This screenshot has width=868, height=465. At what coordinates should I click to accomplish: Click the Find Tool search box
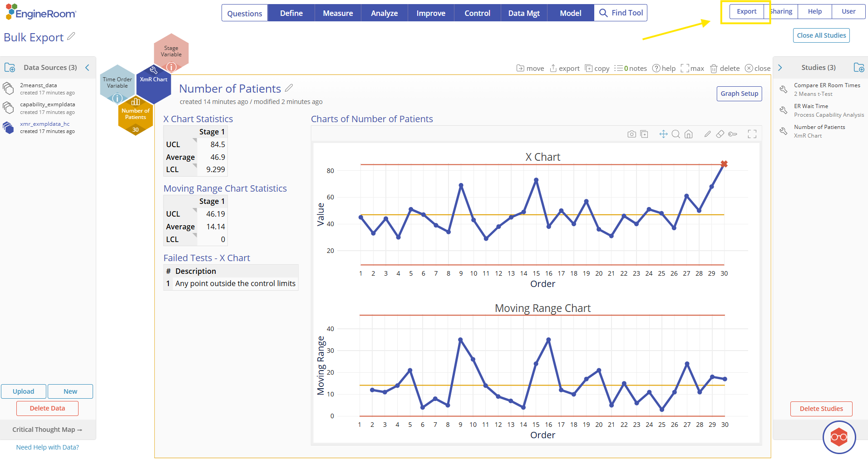coord(621,13)
